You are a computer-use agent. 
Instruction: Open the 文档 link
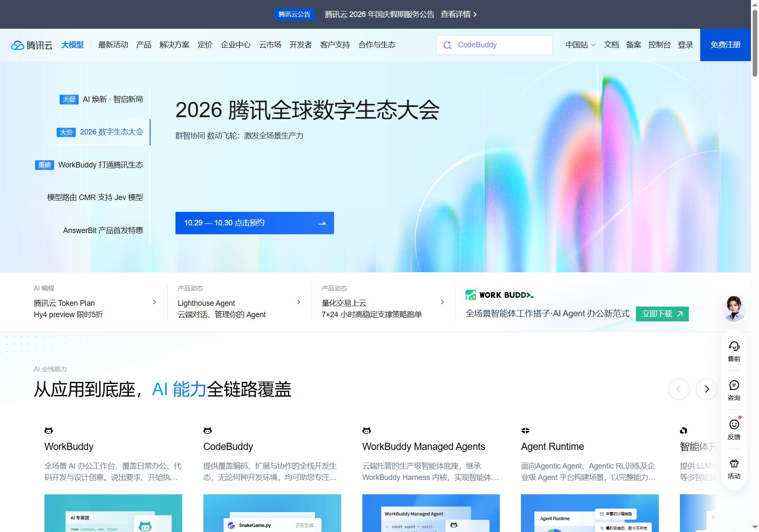click(611, 45)
